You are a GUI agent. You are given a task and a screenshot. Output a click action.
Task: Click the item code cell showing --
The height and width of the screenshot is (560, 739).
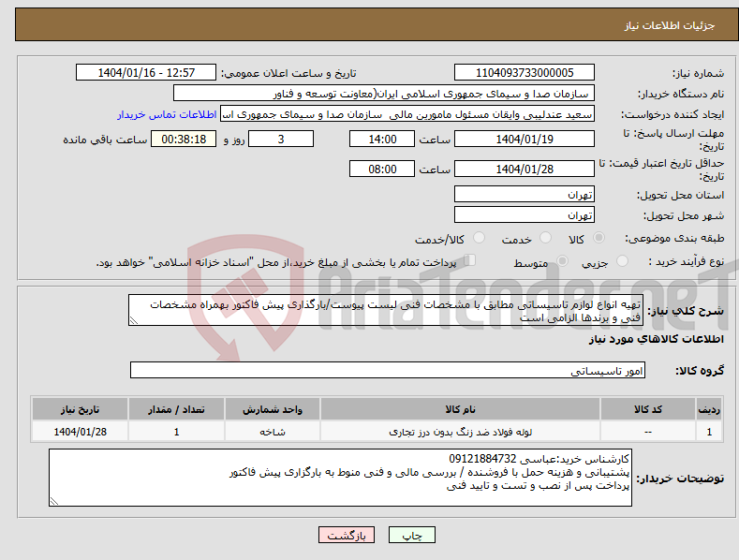click(x=647, y=432)
